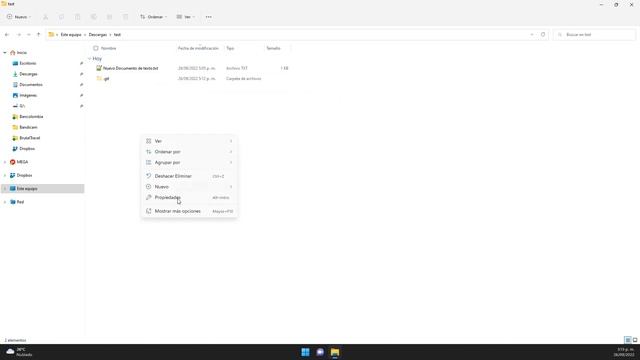Open the G:\ drive shortcut in sidebar
Image resolution: width=640 pixels, height=360 pixels.
22,106
